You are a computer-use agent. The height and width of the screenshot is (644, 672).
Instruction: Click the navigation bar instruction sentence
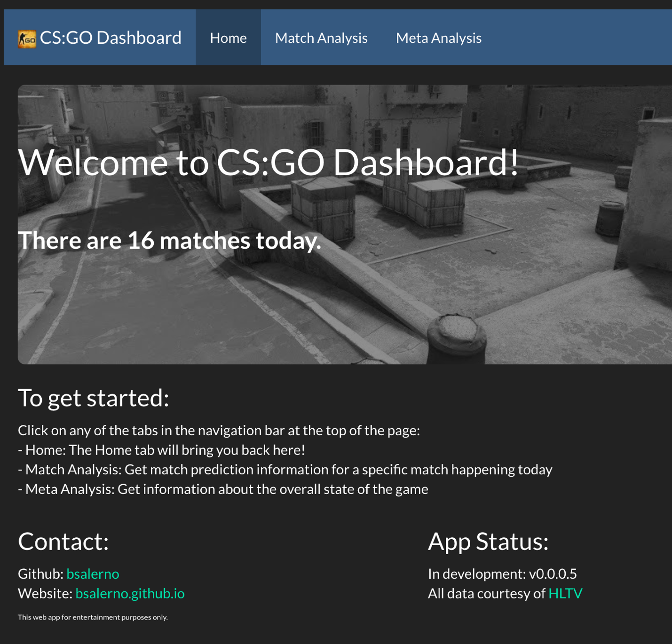[x=219, y=430]
